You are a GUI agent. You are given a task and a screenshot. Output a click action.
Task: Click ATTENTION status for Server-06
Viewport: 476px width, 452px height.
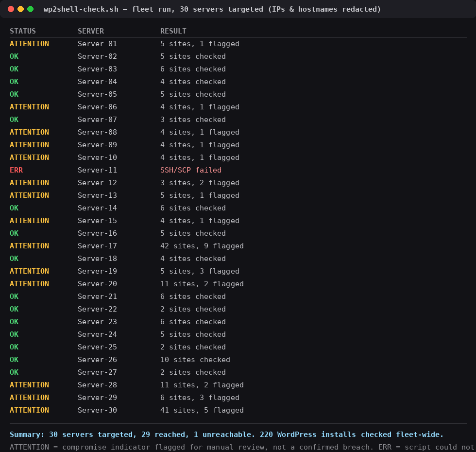tap(30, 107)
